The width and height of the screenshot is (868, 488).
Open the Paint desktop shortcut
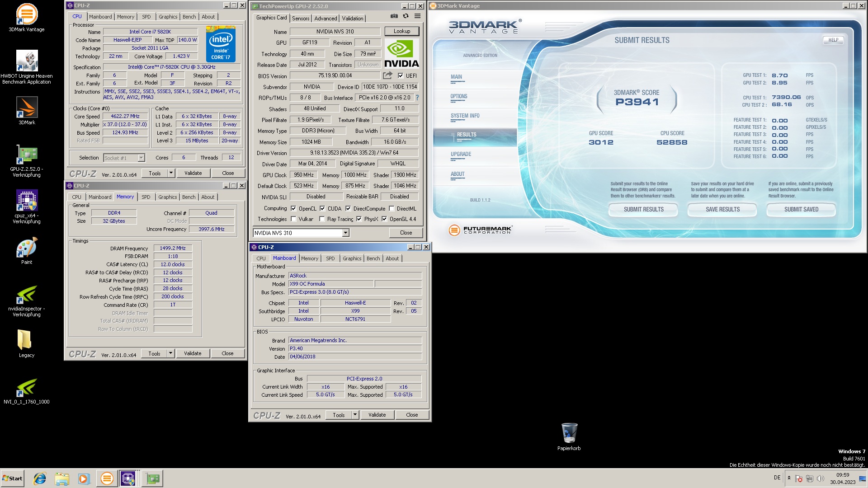27,251
